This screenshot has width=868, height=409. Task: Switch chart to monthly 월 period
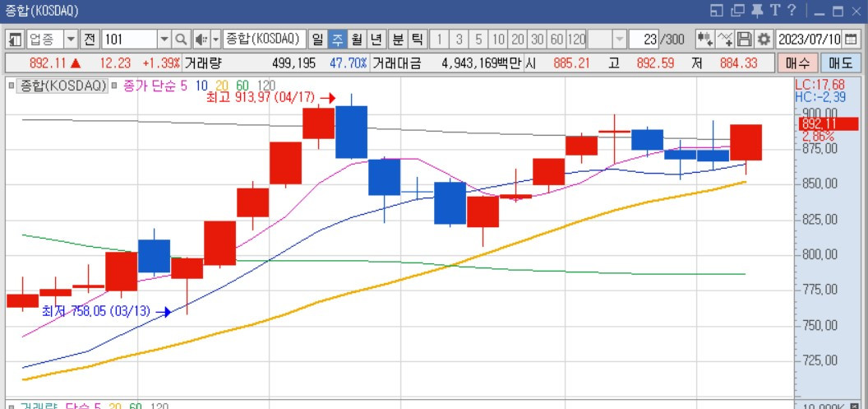357,40
